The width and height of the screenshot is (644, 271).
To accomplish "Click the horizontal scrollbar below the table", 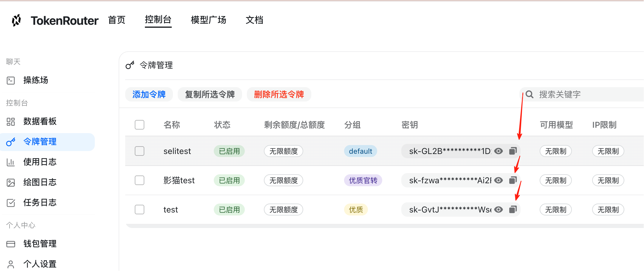I will pyautogui.click(x=385, y=226).
